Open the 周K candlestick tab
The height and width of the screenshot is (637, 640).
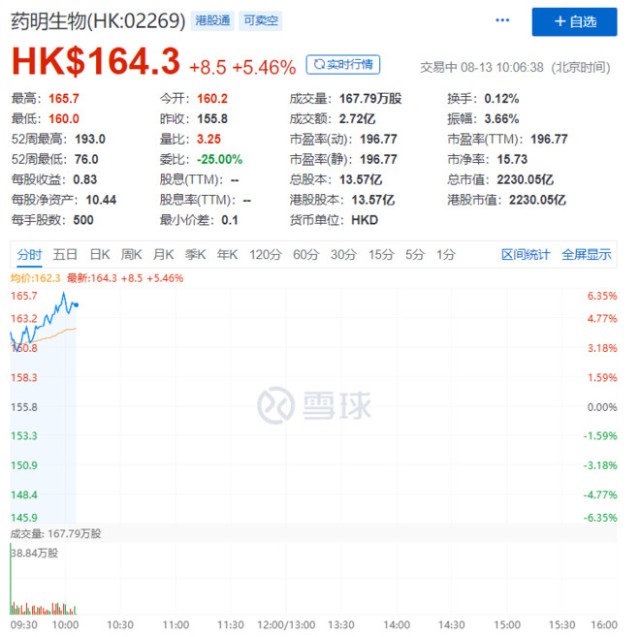[132, 254]
